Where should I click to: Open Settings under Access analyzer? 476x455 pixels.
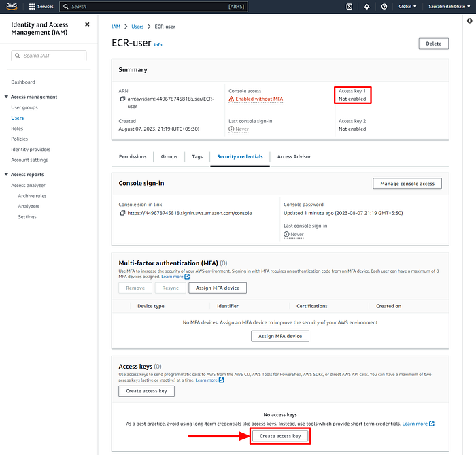coord(27,217)
